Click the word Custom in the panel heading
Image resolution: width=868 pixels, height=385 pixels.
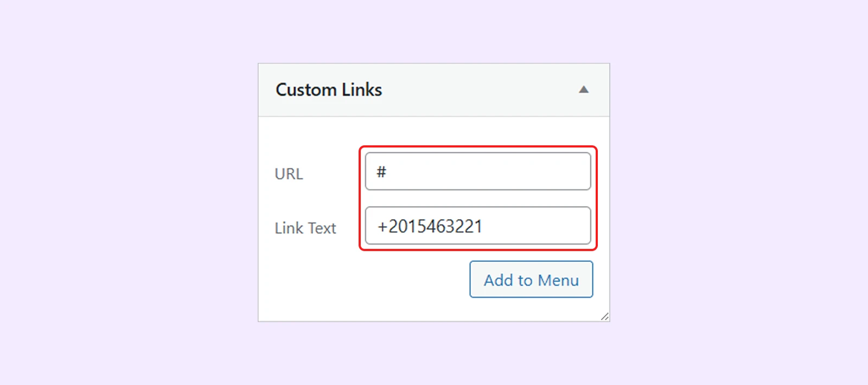[x=306, y=90]
